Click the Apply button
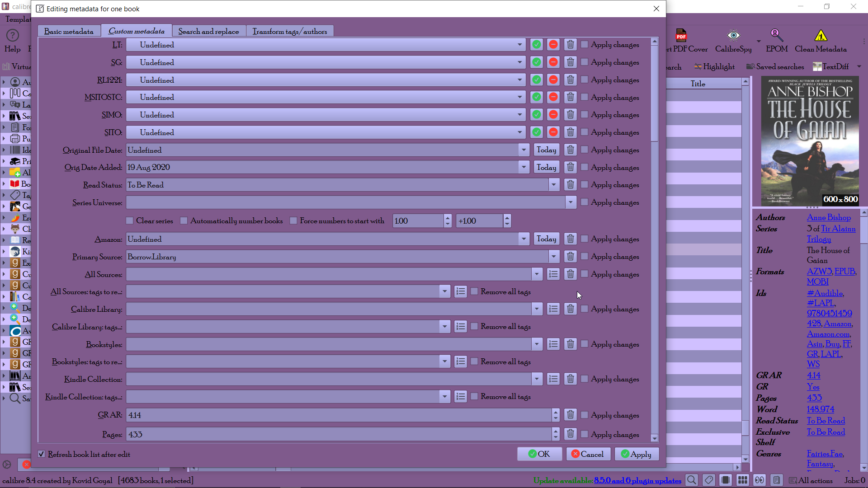This screenshot has height=488, width=868. point(636,454)
